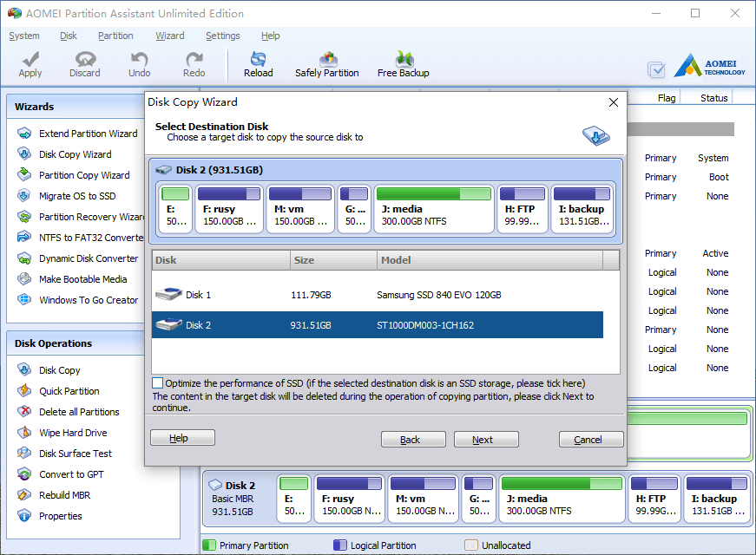Enable Optimize the performance of SSD checkbox
756x555 pixels.
pyautogui.click(x=158, y=383)
